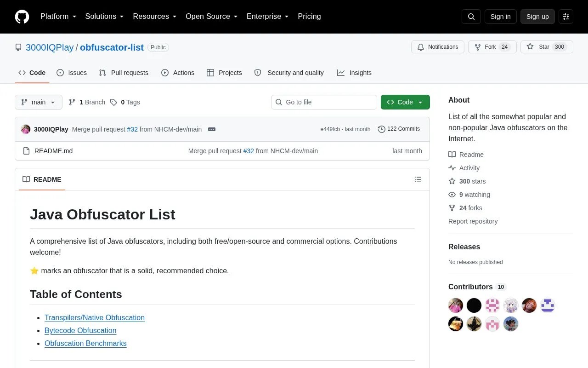
Task: Open the first contributor avatar
Action: 456,305
